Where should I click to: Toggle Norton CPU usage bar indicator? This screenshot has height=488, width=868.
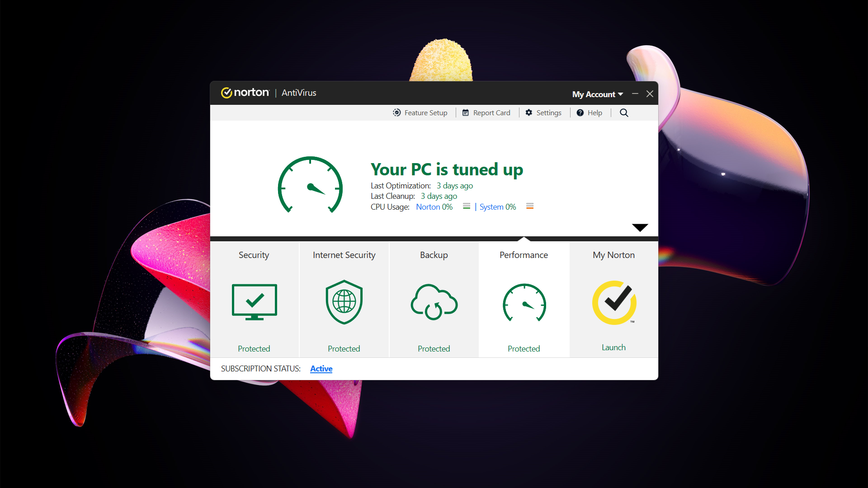click(x=466, y=207)
